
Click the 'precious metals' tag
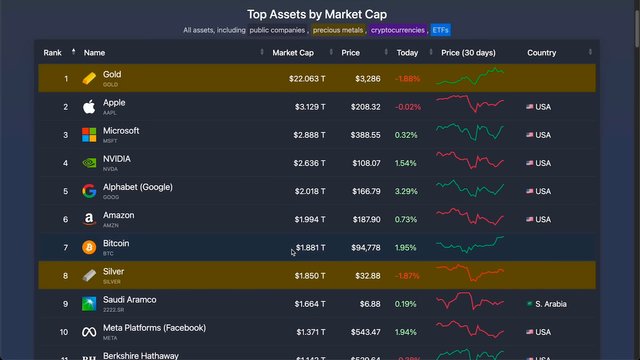coord(338,30)
